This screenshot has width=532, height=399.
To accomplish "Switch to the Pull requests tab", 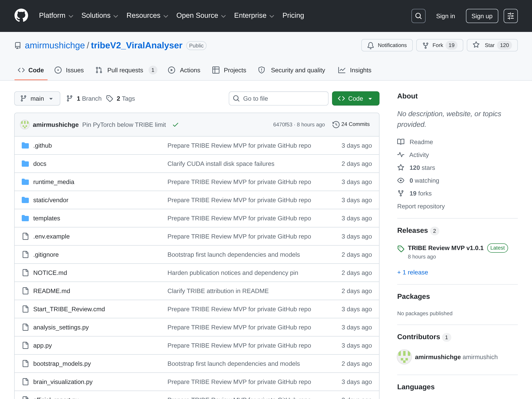I will click(126, 70).
